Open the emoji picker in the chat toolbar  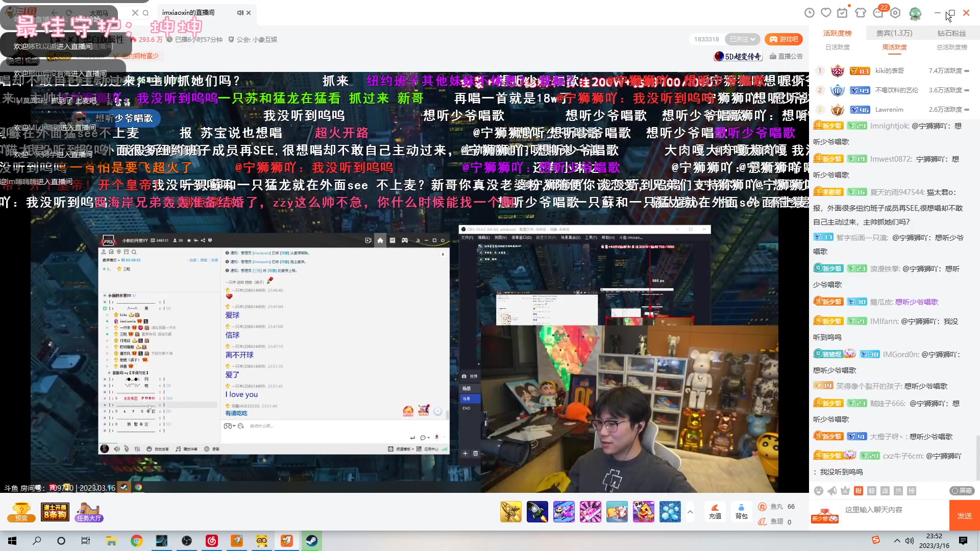818,491
